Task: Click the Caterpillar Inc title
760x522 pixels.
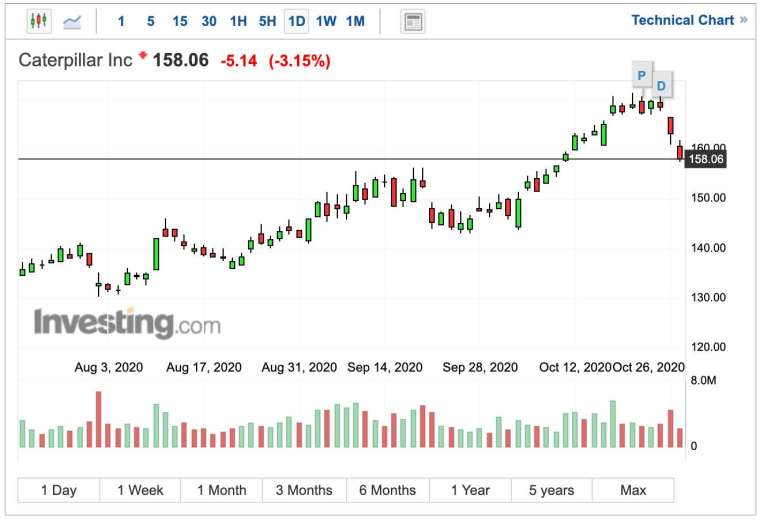Action: 75,60
